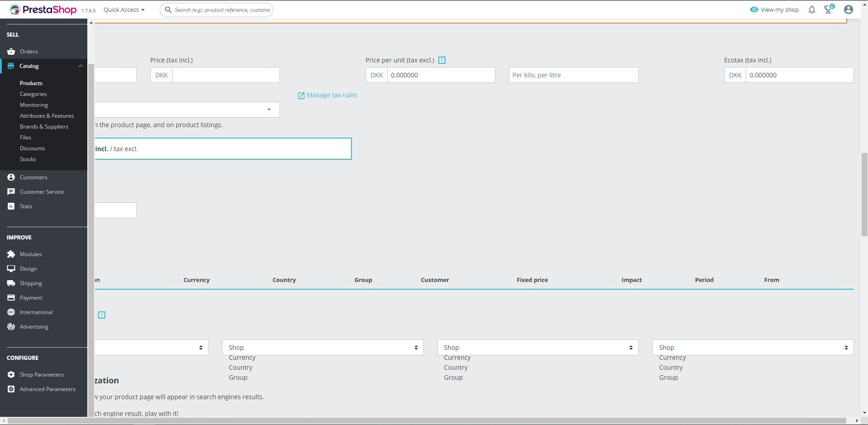Collapse the Catalog menu chevron
The image size is (868, 425).
pos(81,66)
